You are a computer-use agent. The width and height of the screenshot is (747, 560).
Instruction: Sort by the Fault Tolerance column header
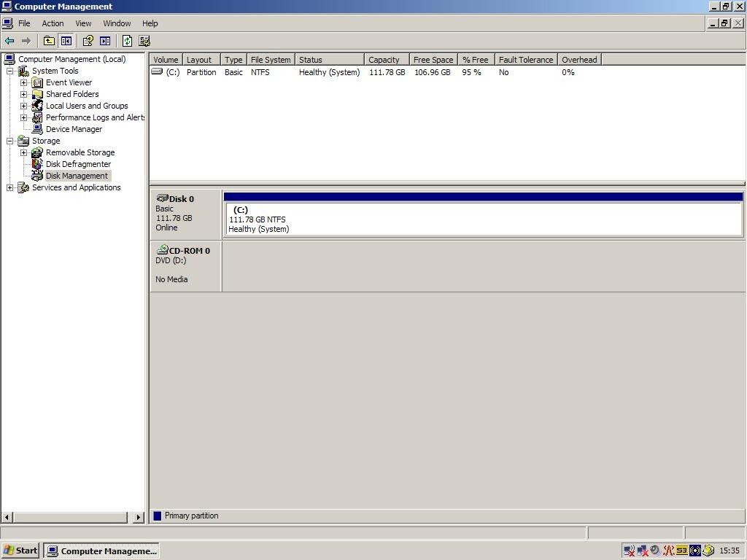pyautogui.click(x=526, y=60)
